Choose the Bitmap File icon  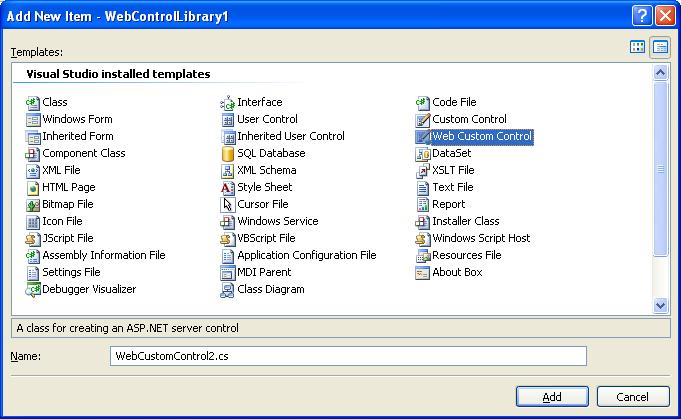(33, 205)
